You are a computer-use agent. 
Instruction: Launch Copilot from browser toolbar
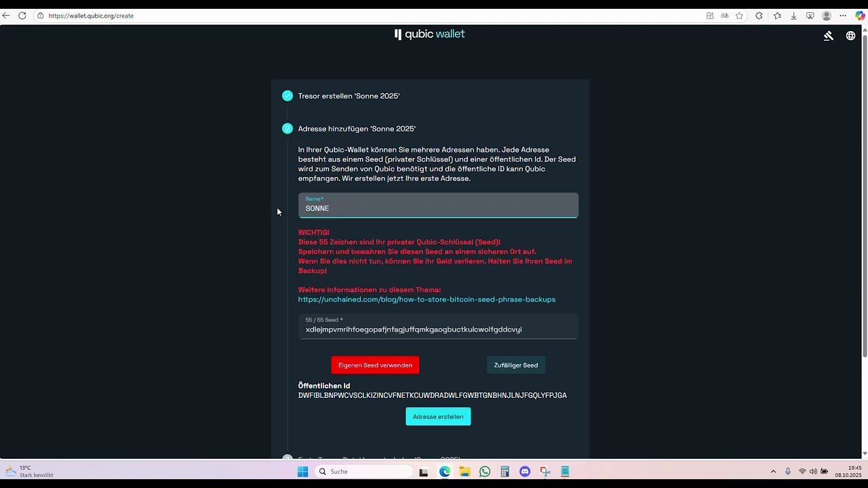(860, 16)
